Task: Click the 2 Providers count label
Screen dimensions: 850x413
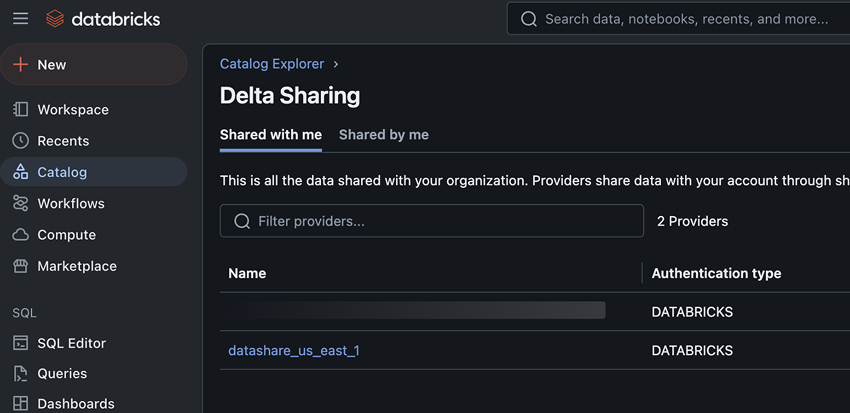Action: (x=692, y=221)
